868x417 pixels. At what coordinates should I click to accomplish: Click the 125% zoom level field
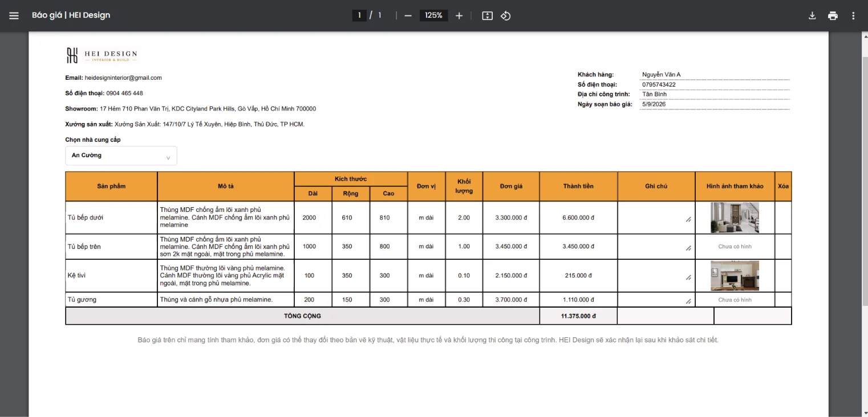point(433,15)
